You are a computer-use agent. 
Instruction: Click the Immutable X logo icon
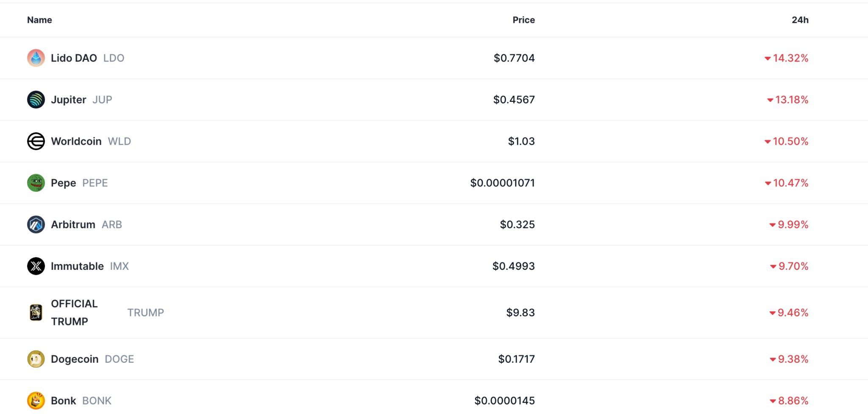click(36, 266)
